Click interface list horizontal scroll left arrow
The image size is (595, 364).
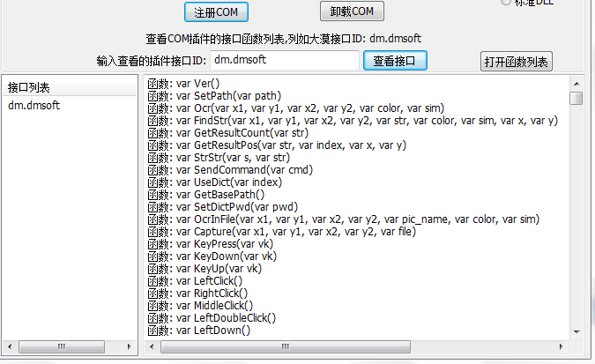click(x=10, y=346)
